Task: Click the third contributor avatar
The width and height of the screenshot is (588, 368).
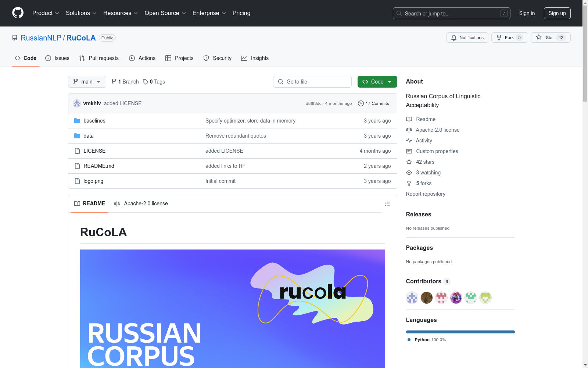Action: (x=441, y=298)
